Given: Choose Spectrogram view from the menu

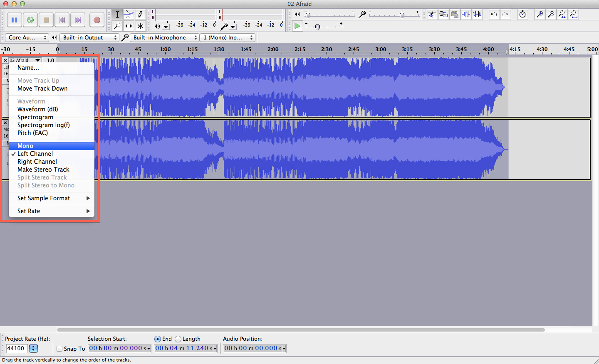Looking at the screenshot, I should (x=35, y=117).
